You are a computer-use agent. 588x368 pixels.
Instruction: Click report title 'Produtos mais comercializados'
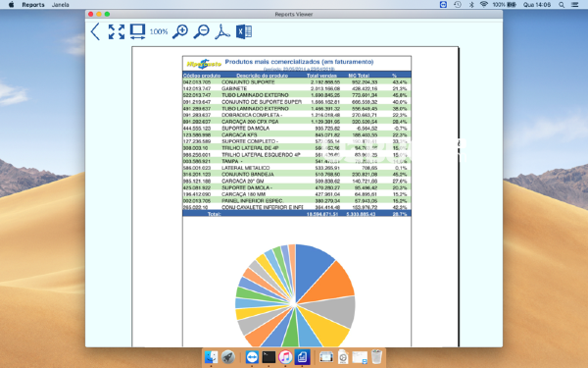pos(299,62)
